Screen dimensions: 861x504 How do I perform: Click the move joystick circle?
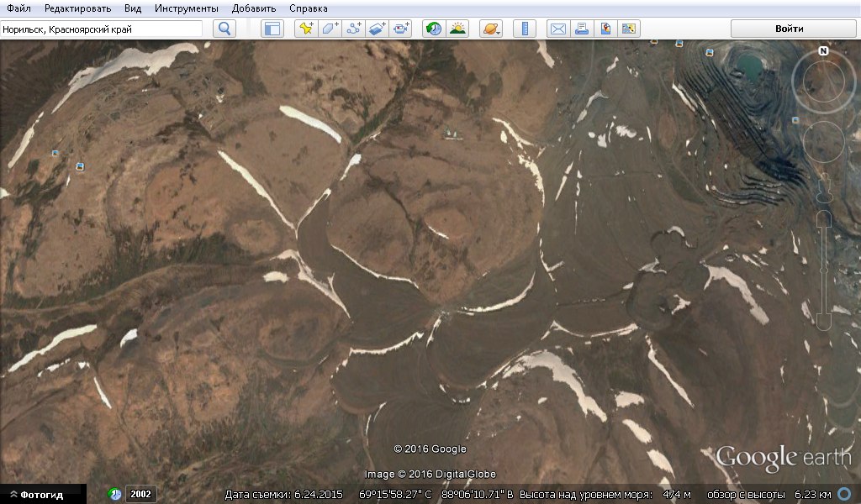pos(823,142)
